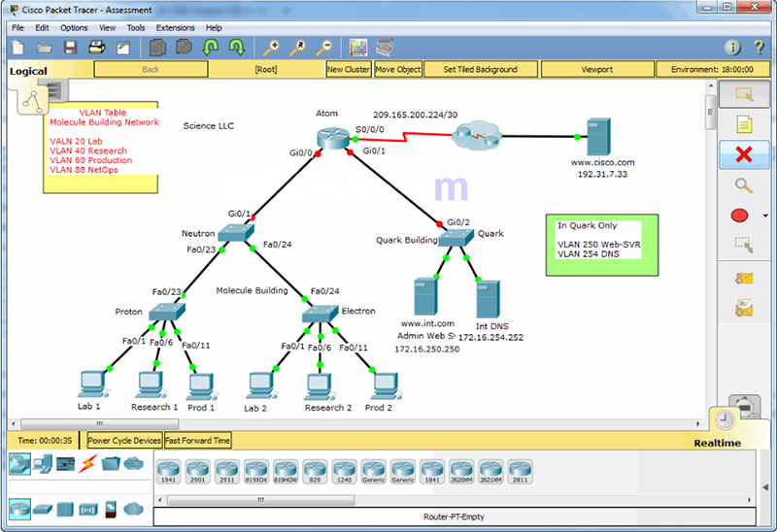The height and width of the screenshot is (532, 777).
Task: Open the View menu
Action: (x=107, y=28)
